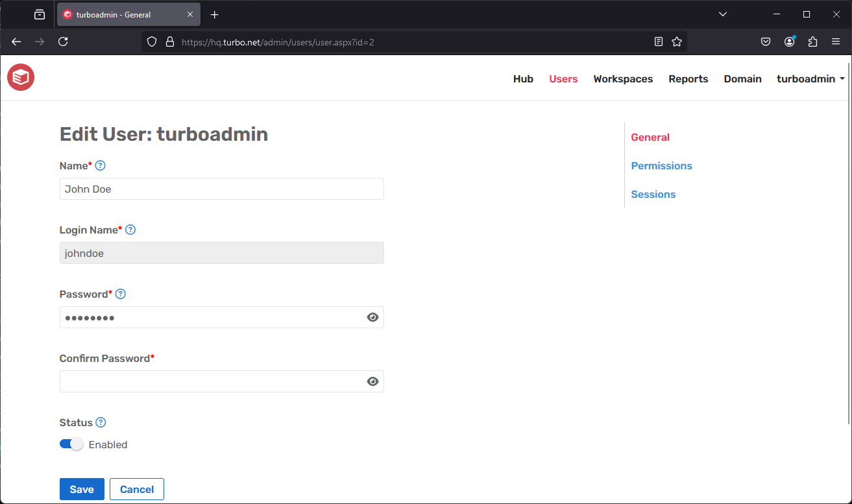The height and width of the screenshot is (504, 852).
Task: Click the Turbo logo icon
Action: point(21,78)
